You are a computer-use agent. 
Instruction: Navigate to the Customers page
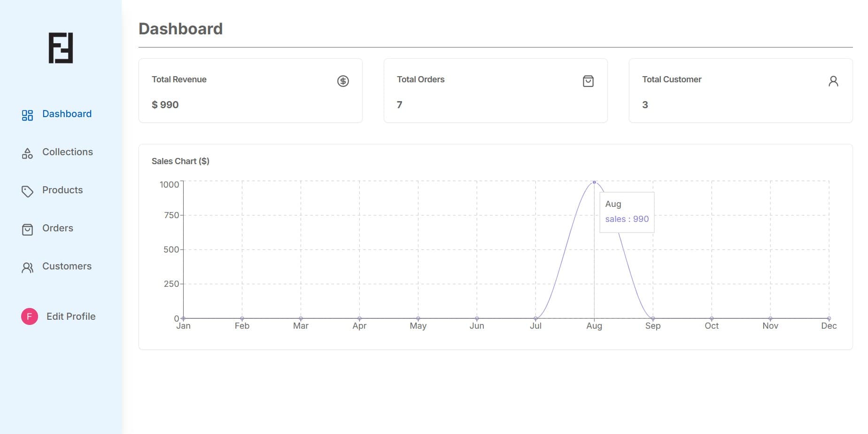(x=67, y=266)
